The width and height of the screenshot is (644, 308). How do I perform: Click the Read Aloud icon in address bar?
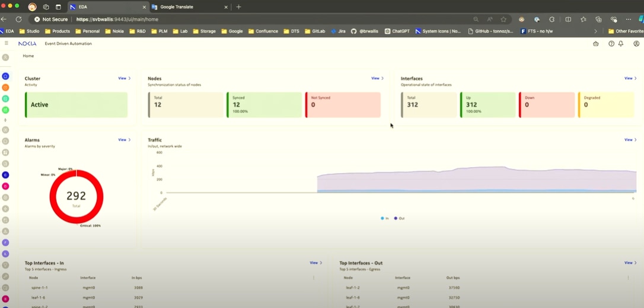point(490,20)
